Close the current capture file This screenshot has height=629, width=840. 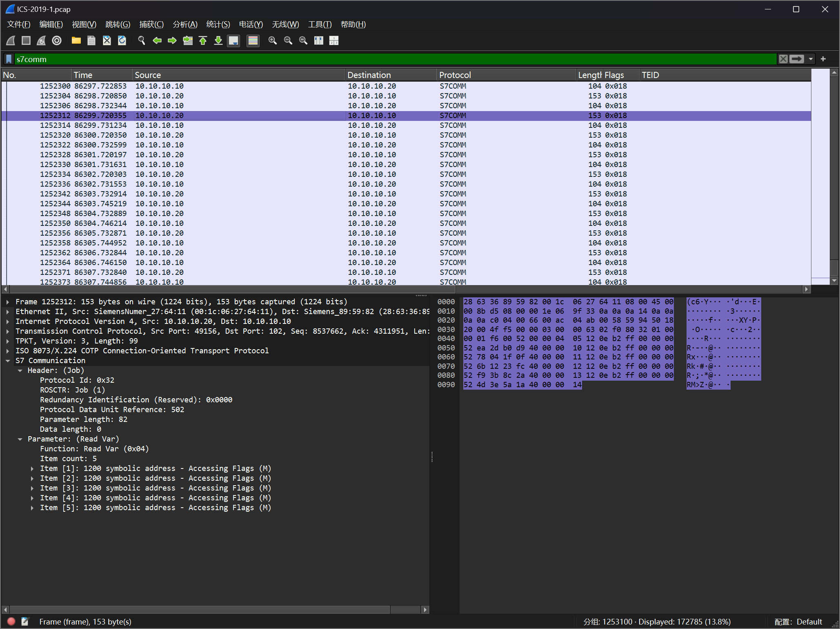[107, 40]
